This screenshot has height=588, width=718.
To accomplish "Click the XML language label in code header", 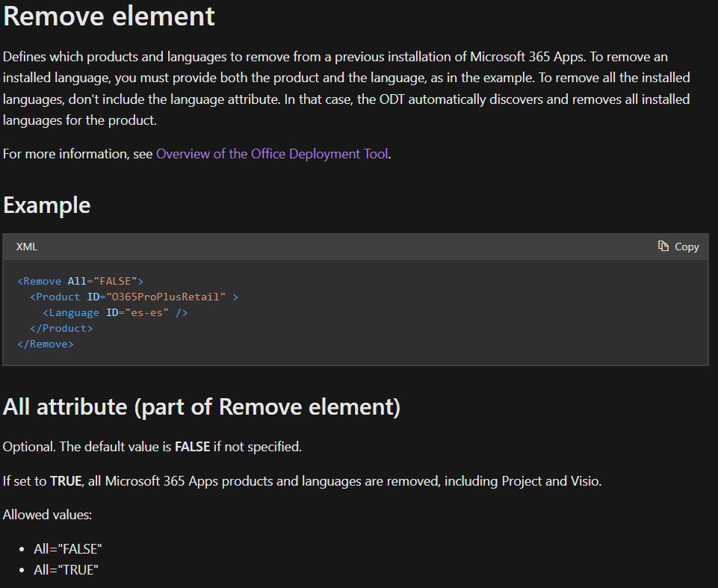I will [27, 247].
